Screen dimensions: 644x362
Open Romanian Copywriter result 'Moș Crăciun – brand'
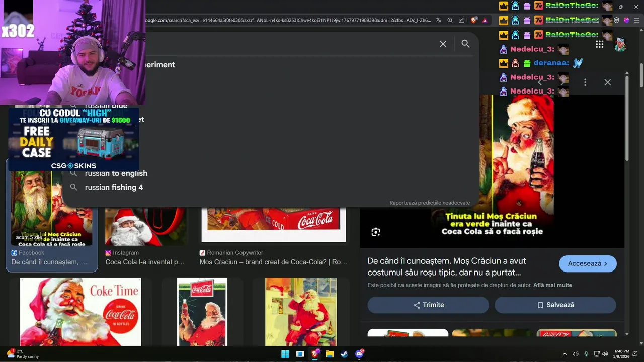pos(274,262)
